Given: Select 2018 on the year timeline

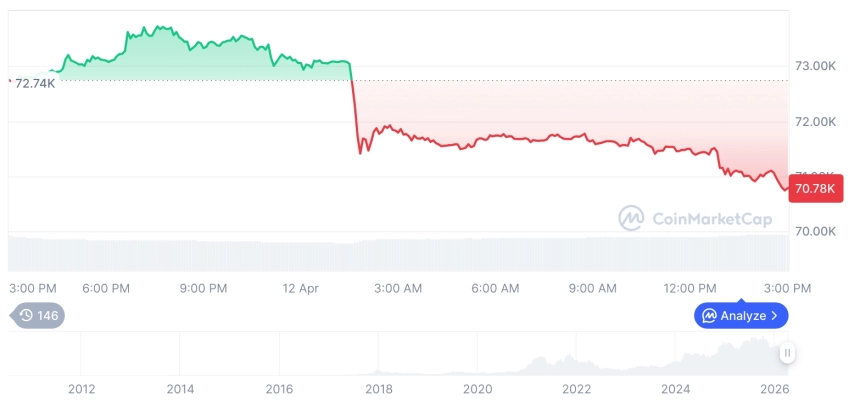Looking at the screenshot, I should pyautogui.click(x=379, y=389).
